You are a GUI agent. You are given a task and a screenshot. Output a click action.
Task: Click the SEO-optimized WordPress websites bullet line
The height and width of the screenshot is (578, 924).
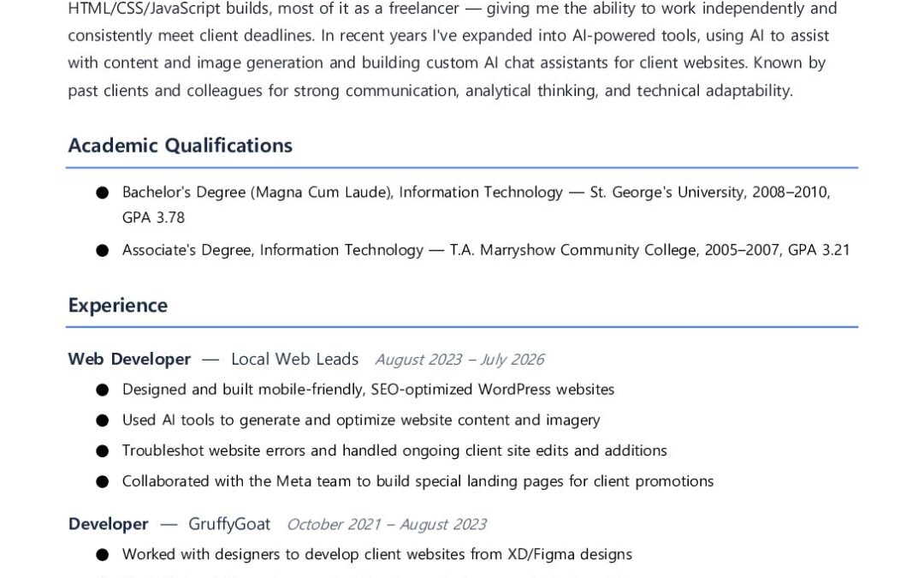368,390
